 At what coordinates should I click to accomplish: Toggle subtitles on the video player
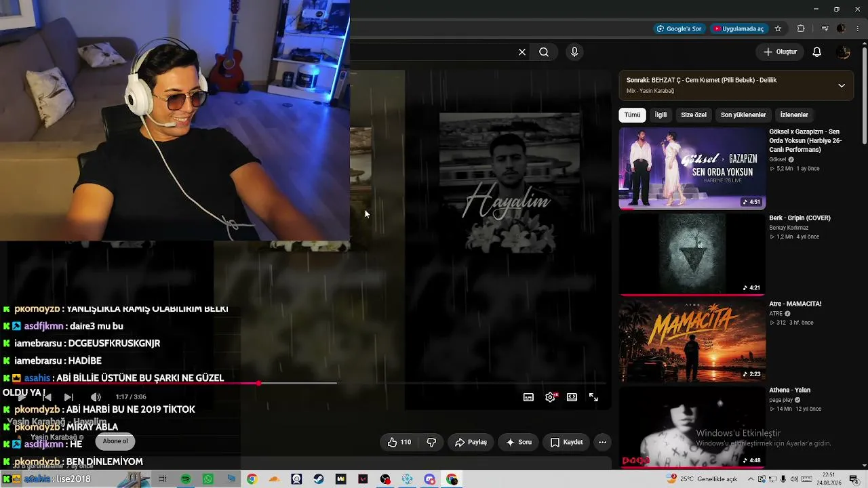528,398
